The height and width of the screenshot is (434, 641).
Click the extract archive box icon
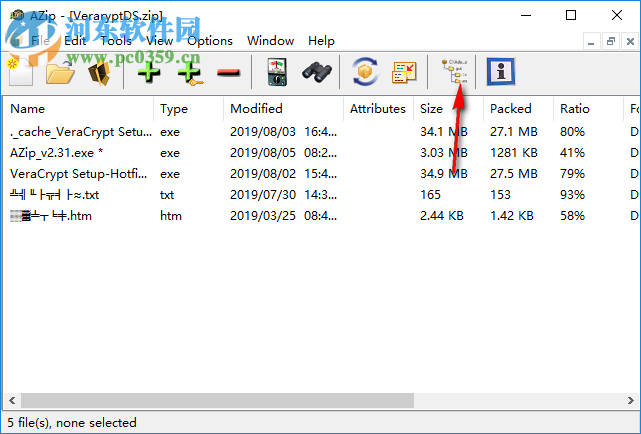[x=100, y=72]
